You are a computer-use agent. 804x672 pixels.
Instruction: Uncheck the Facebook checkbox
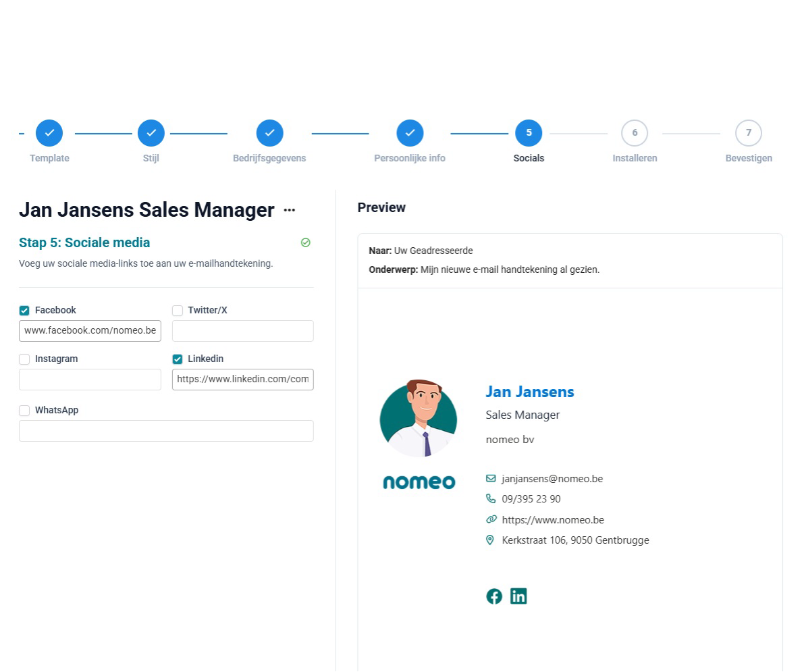(x=24, y=311)
